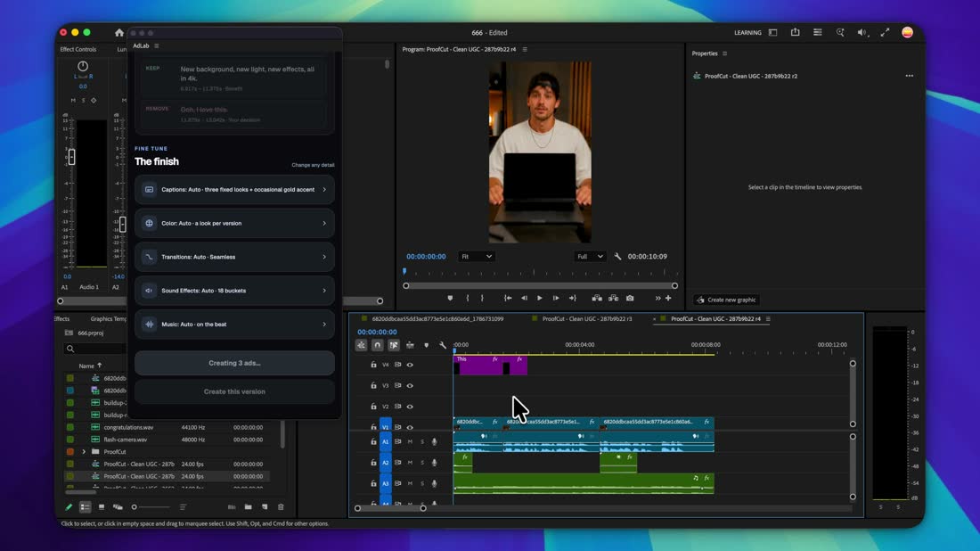
Task: Open the user profile avatar
Action: [908, 32]
